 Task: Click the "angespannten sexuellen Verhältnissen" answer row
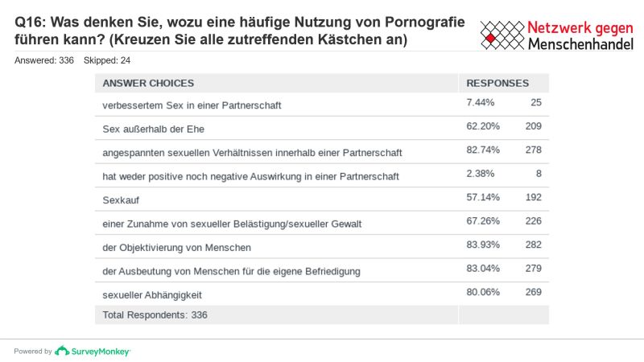coord(252,151)
